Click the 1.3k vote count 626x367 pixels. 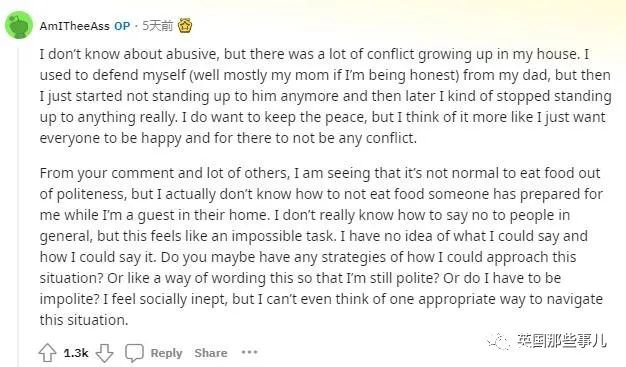click(76, 353)
